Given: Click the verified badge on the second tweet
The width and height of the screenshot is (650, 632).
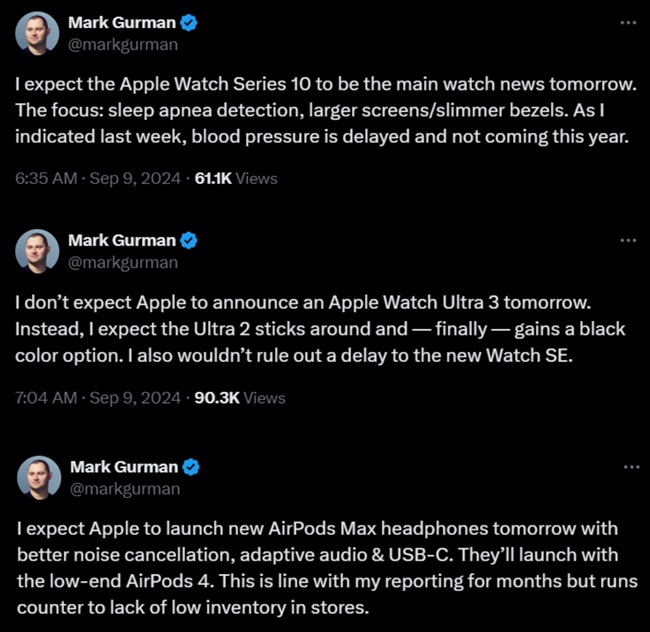Looking at the screenshot, I should pos(187,241).
